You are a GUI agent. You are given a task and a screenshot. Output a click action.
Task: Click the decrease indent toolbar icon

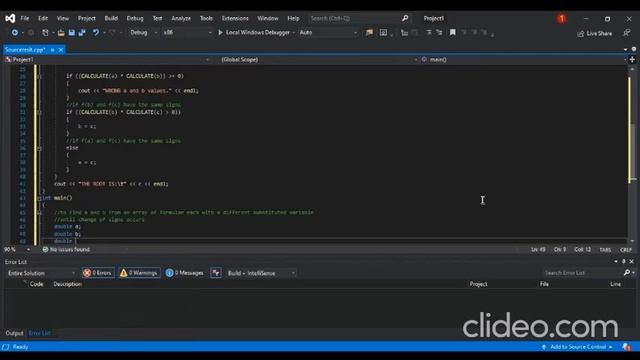tap(404, 32)
